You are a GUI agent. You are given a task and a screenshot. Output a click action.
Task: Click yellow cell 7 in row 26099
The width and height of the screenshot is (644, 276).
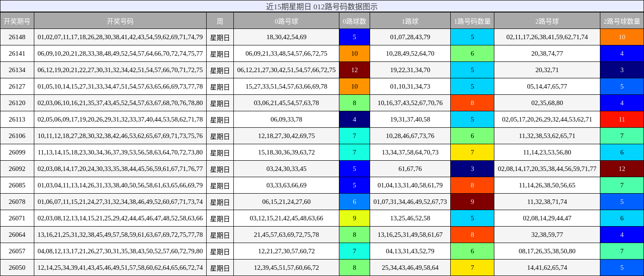[x=473, y=152]
